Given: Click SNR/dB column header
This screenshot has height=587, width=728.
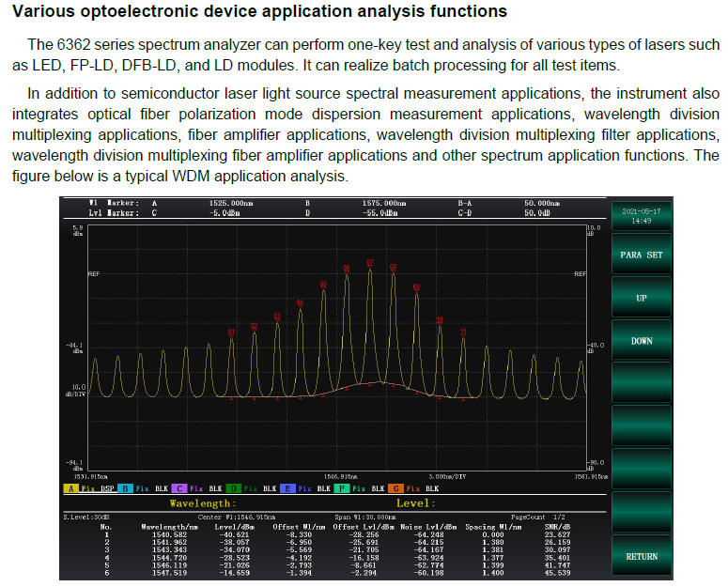Looking at the screenshot, I should [x=557, y=527].
